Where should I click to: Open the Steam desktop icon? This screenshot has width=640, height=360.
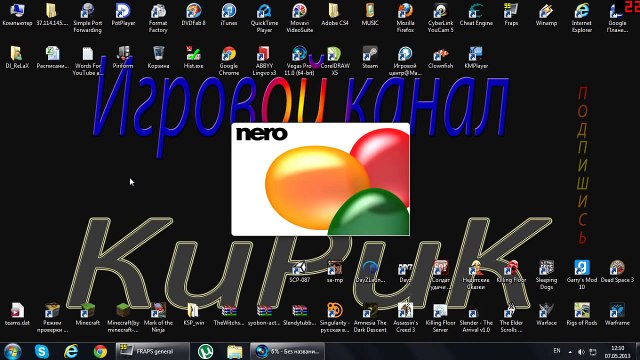coord(370,57)
